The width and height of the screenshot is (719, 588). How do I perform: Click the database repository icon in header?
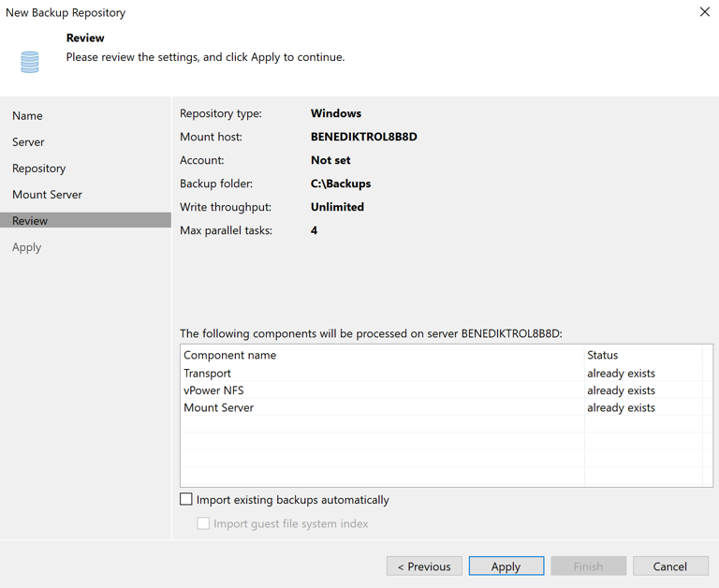coord(30,62)
